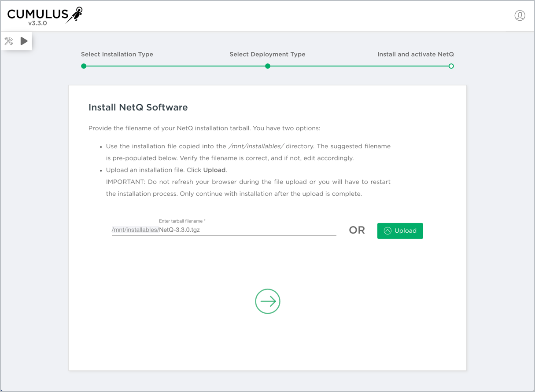Open the user profile icon
535x392 pixels.
pyautogui.click(x=520, y=16)
